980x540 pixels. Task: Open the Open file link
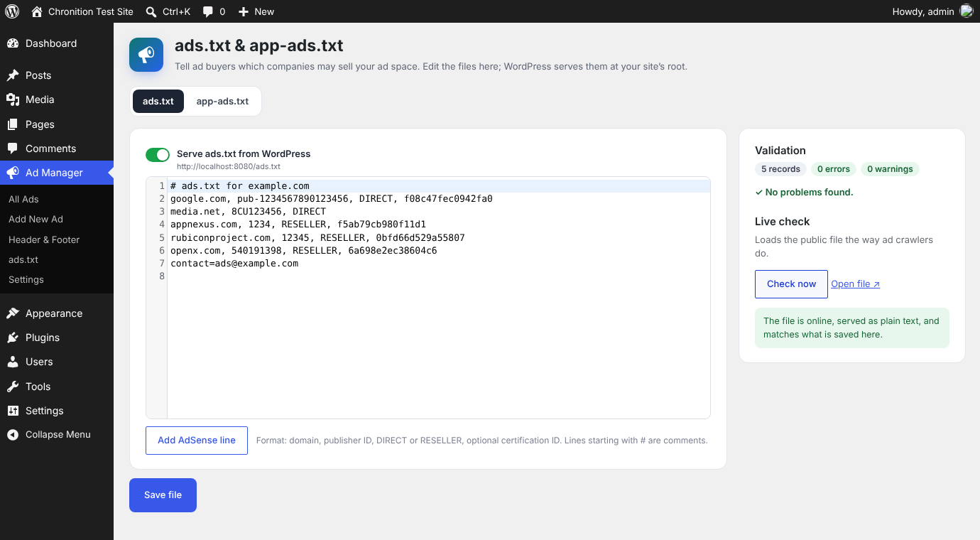(856, 284)
